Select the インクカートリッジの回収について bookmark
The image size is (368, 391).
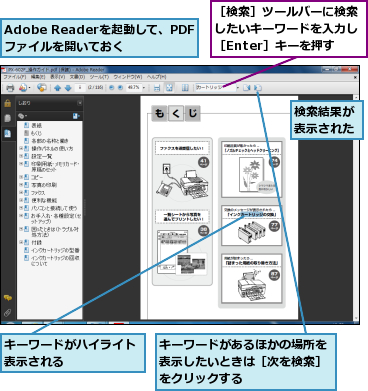(x=55, y=261)
